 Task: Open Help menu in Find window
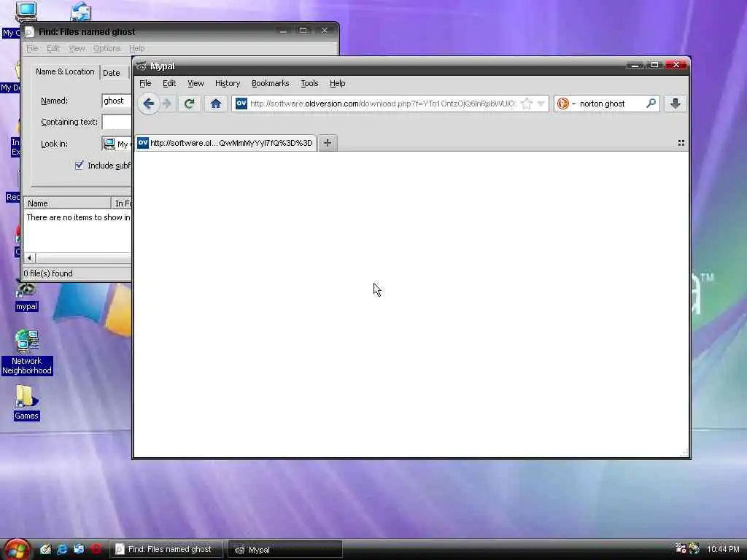click(x=136, y=49)
